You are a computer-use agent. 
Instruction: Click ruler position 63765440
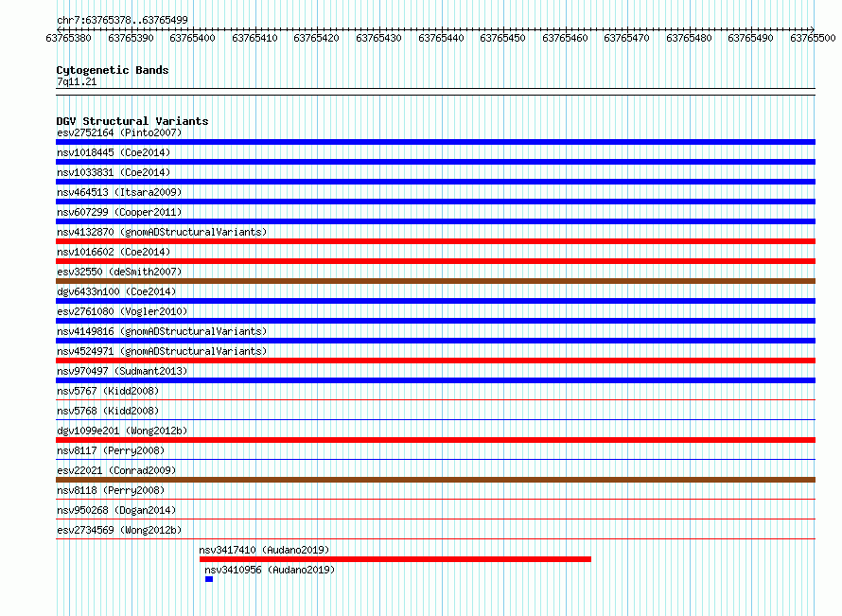click(441, 38)
